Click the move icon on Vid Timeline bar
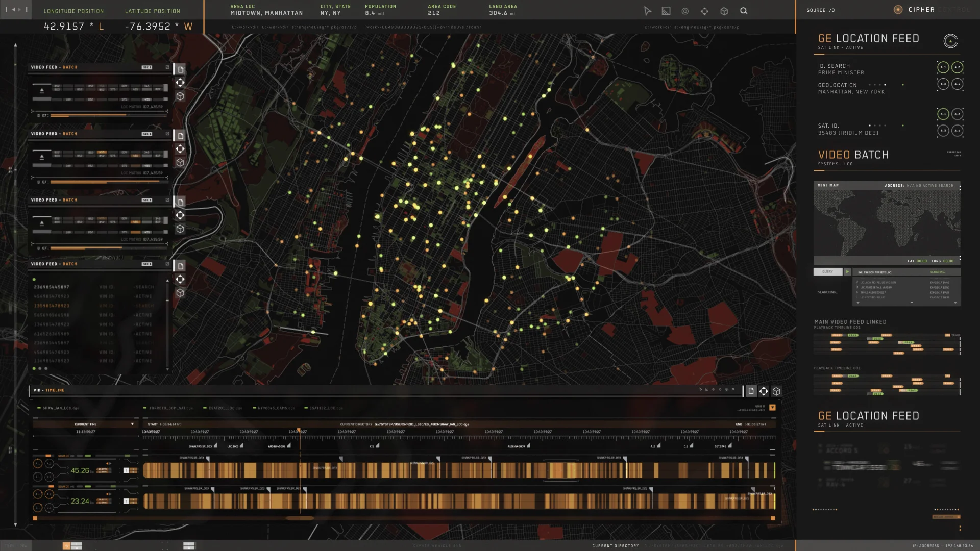This screenshot has width=980, height=551. [x=764, y=391]
